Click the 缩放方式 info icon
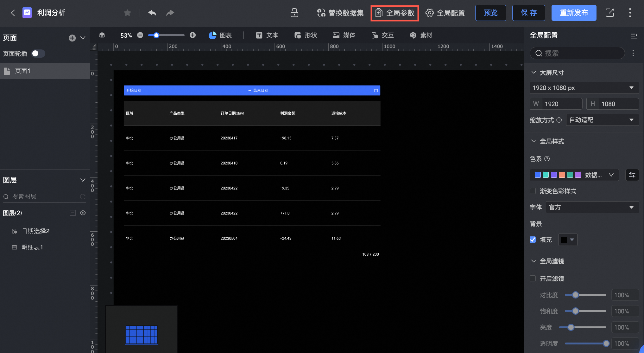 coord(559,120)
